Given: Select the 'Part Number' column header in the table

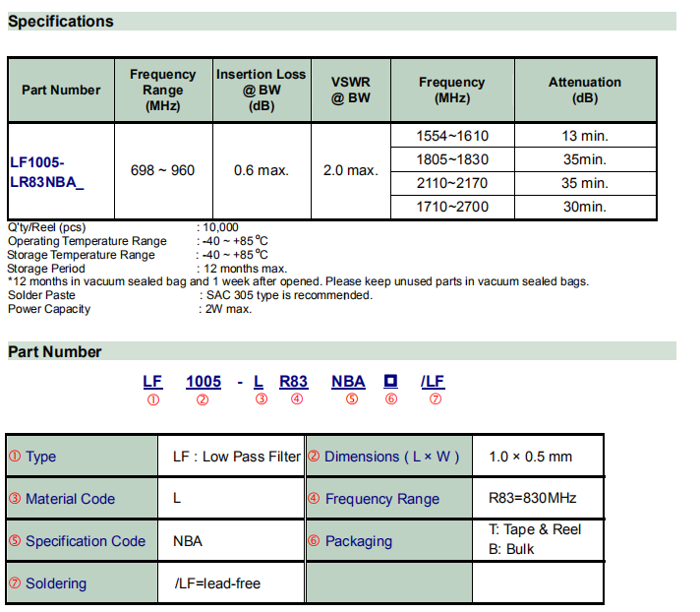Looking at the screenshot, I should [61, 90].
